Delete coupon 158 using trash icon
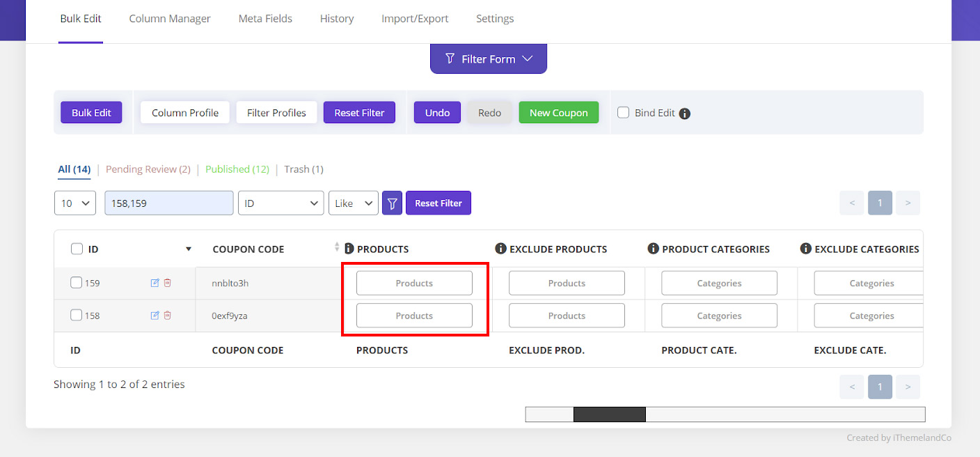The width and height of the screenshot is (980, 457). tap(167, 316)
